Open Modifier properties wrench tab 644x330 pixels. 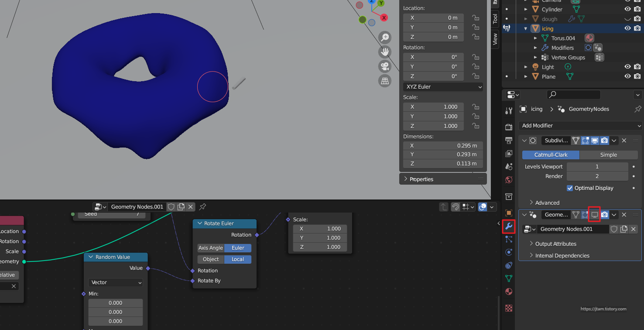(x=508, y=226)
